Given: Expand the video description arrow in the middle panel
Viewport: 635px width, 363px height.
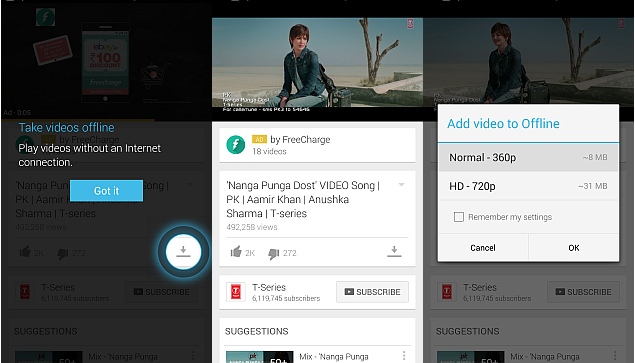Looking at the screenshot, I should (402, 185).
